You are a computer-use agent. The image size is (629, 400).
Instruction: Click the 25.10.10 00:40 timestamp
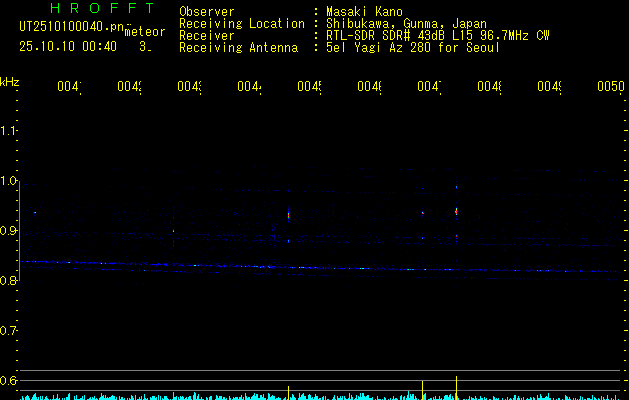point(68,46)
